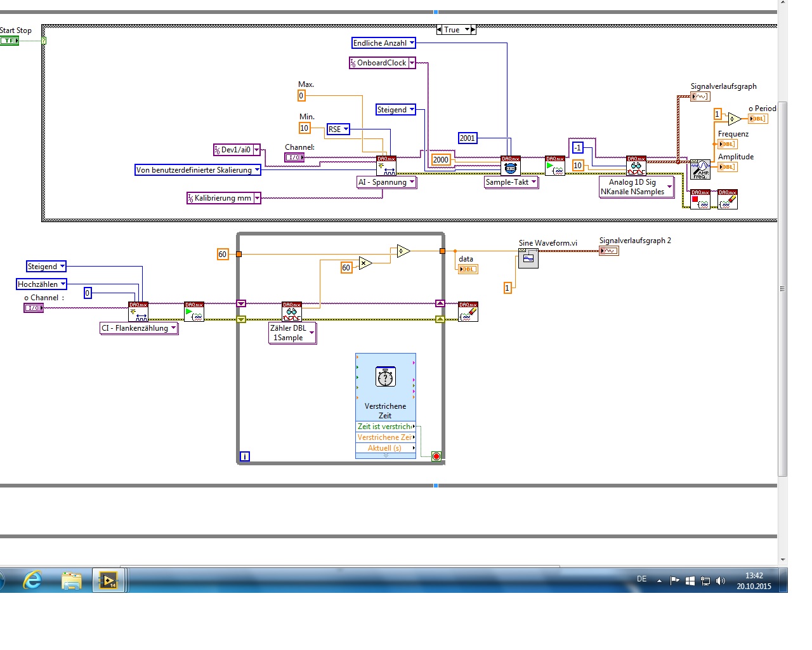This screenshot has height=650, width=812.
Task: Click the Aktuell (s) output row
Action: [386, 448]
